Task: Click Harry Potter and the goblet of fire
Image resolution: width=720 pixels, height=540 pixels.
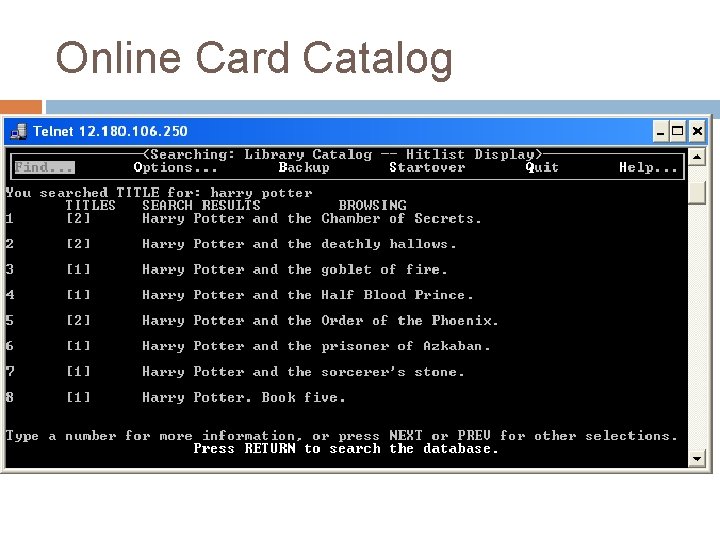Action: 294,270
